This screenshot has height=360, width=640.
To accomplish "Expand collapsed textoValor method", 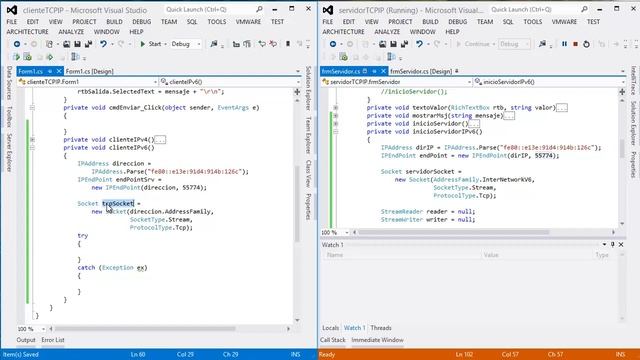I will point(336,108).
